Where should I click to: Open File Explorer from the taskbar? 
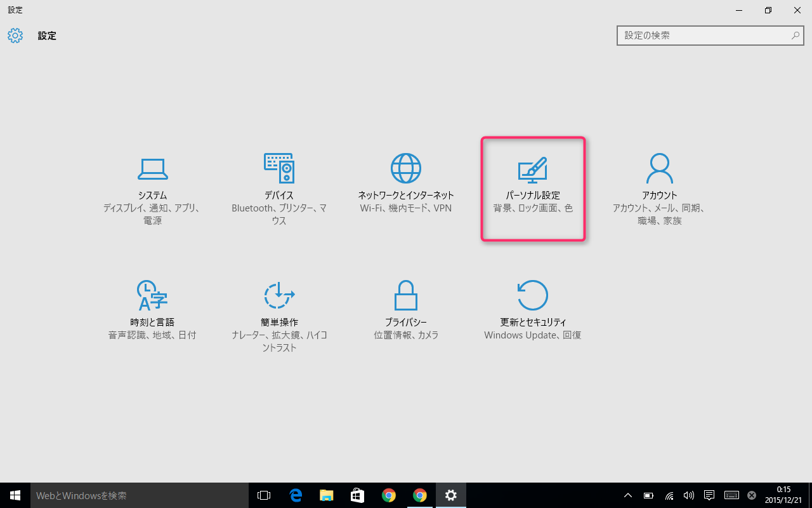pyautogui.click(x=327, y=495)
